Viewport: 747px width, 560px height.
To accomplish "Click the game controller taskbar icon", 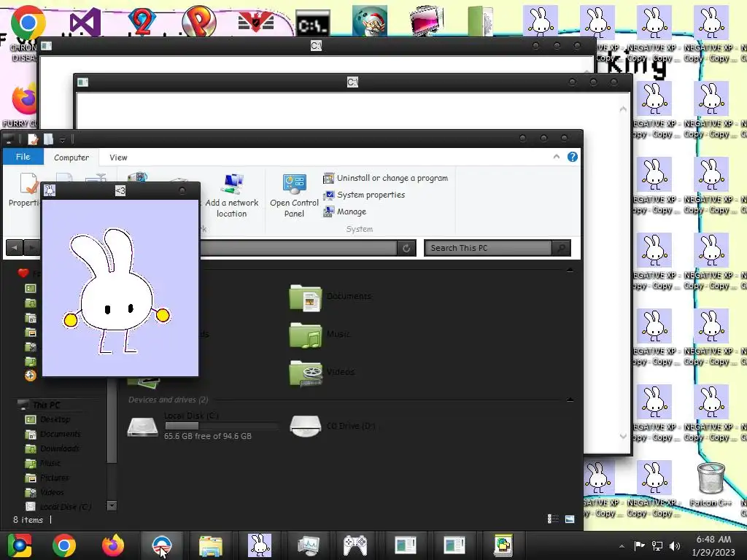I will point(356,545).
